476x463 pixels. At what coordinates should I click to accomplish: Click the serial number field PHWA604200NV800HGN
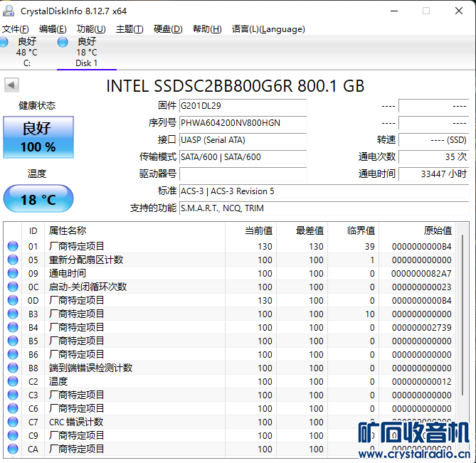click(x=243, y=123)
